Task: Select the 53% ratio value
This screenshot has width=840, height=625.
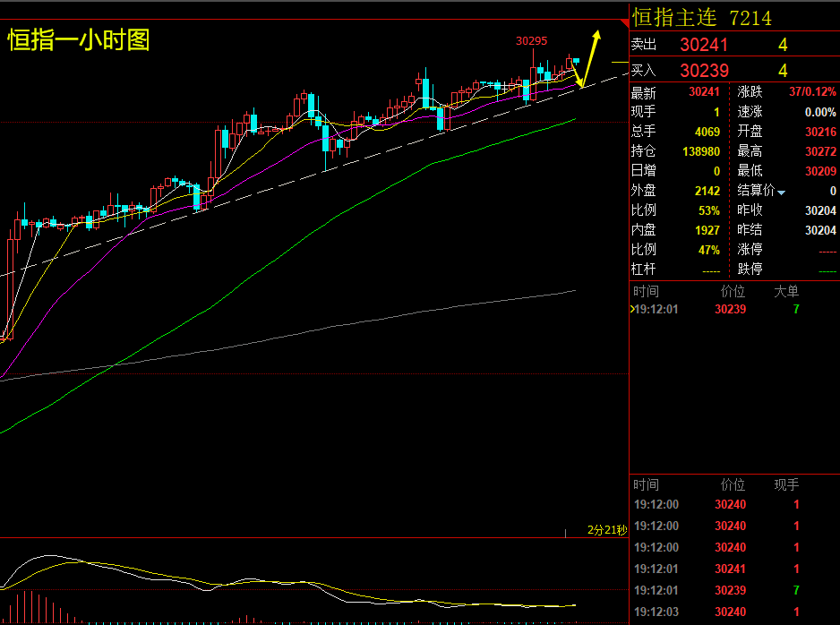Action: (709, 210)
